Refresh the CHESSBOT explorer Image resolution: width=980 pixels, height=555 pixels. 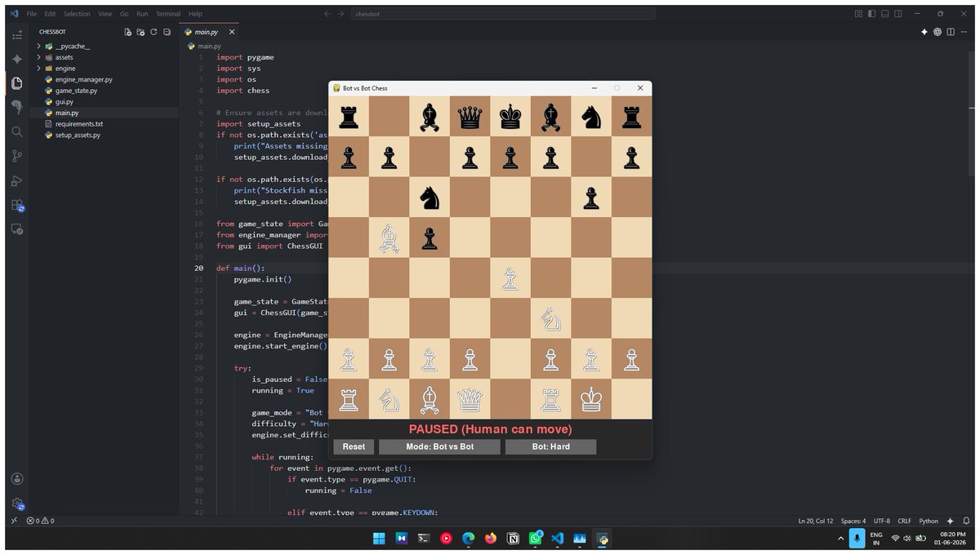tap(154, 32)
